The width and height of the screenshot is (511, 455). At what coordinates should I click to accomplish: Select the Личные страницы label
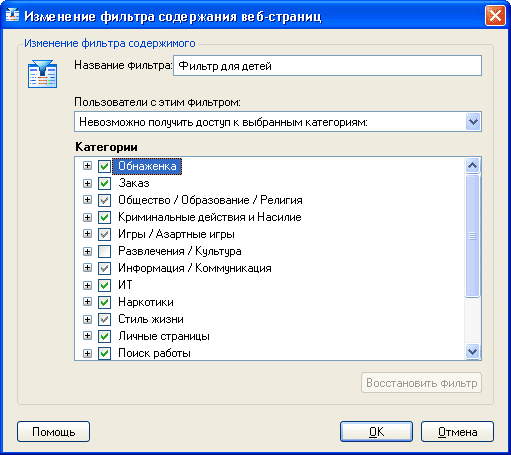point(164,336)
